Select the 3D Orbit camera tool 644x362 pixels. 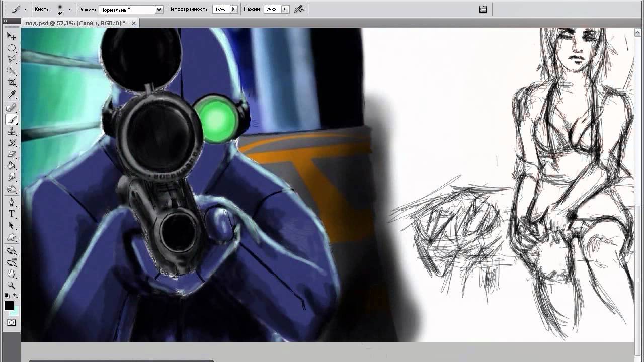point(12,262)
